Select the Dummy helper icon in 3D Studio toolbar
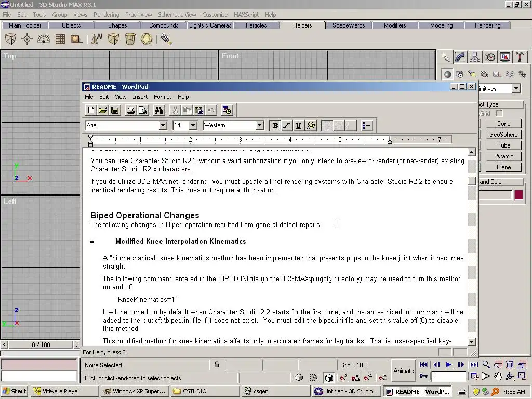 coord(10,38)
